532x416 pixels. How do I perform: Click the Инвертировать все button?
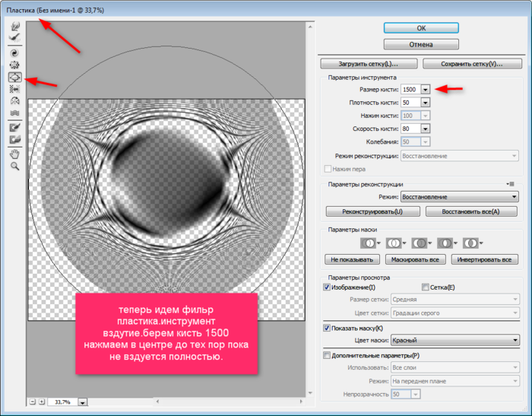pyautogui.click(x=484, y=259)
